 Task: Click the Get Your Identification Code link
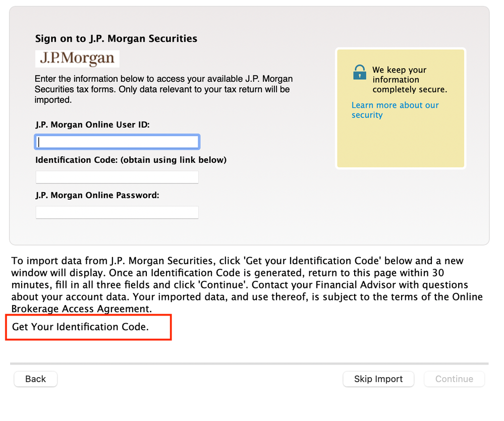click(80, 327)
